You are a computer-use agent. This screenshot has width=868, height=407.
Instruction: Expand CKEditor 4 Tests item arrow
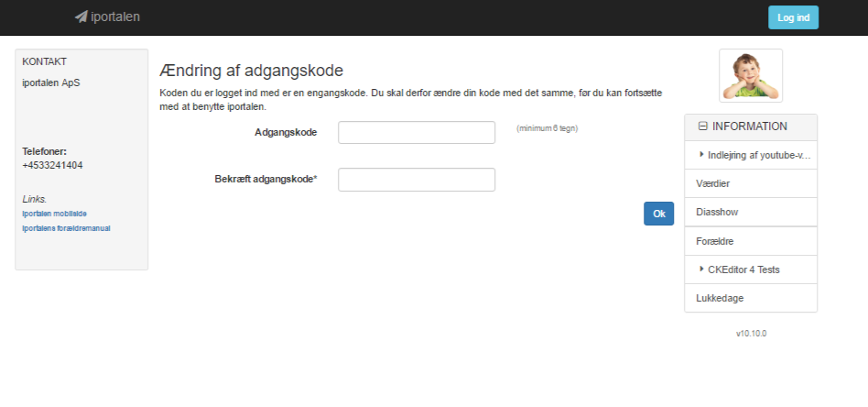click(x=702, y=269)
